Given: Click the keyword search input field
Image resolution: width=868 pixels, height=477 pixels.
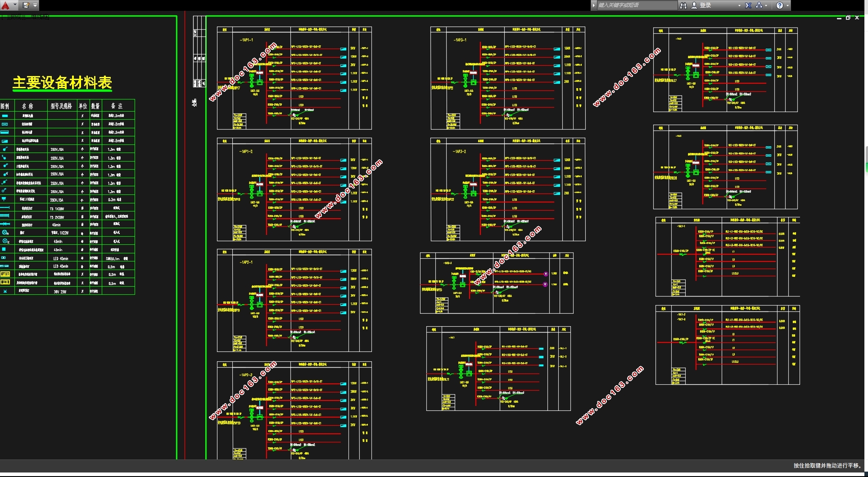Looking at the screenshot, I should (637, 5).
